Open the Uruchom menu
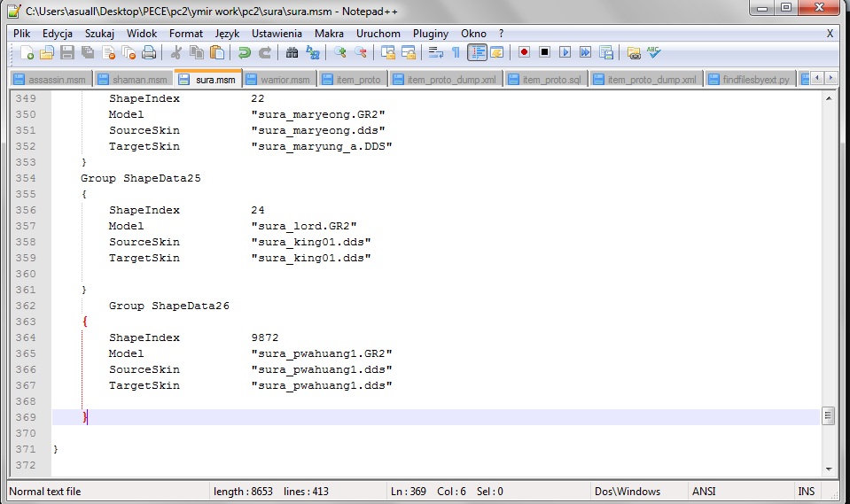This screenshot has width=850, height=504. pos(378,34)
